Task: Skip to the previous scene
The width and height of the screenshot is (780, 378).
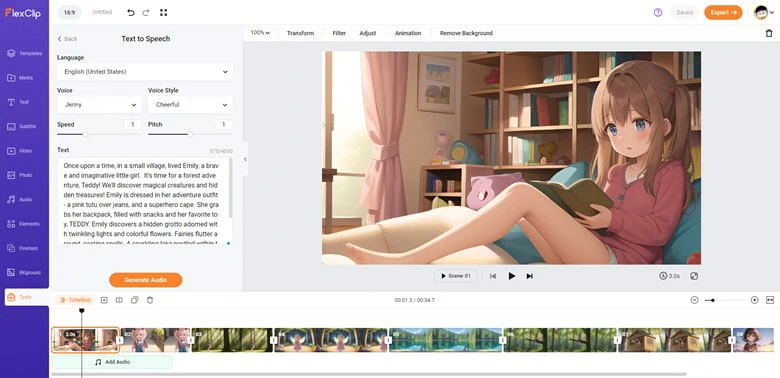Action: tap(493, 276)
